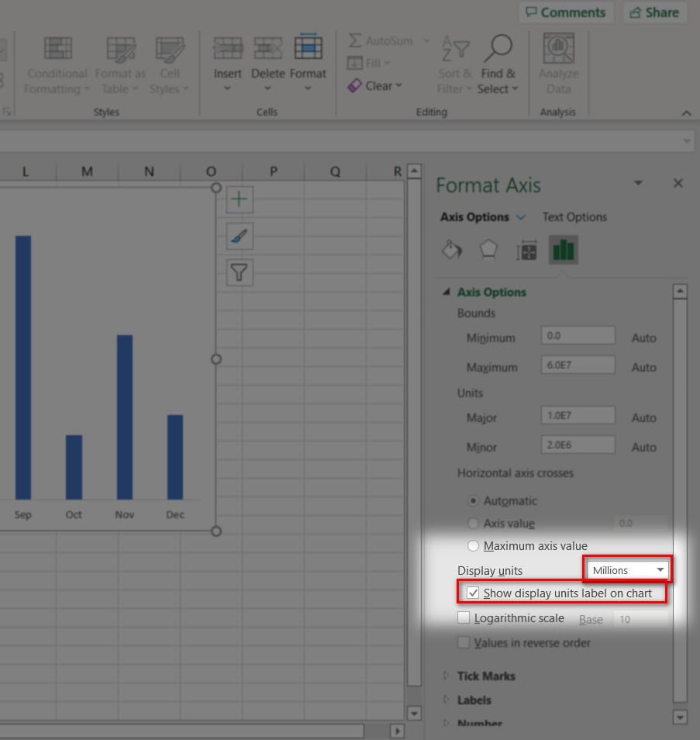Image resolution: width=700 pixels, height=740 pixels.
Task: Expand the Labels section
Action: pyautogui.click(x=474, y=700)
